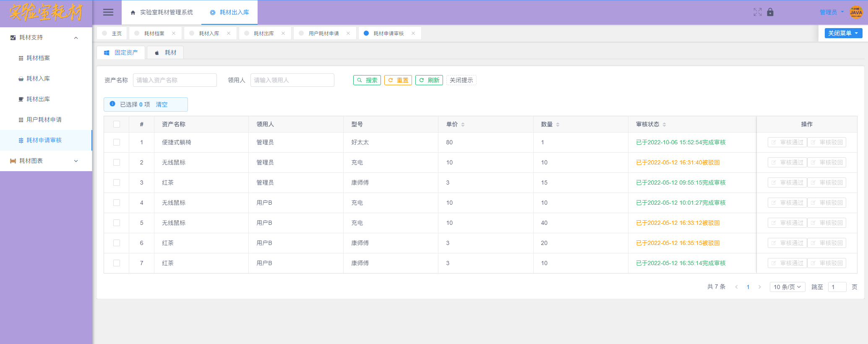This screenshot has width=868, height=344.
Task: Click the fullscreen expand icon
Action: click(x=757, y=12)
